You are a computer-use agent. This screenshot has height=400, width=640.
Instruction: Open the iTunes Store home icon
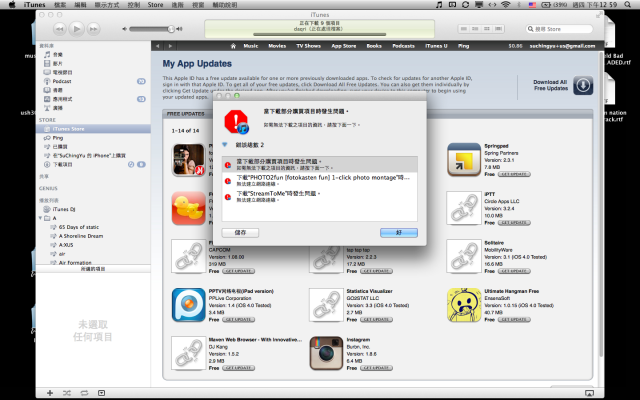tap(233, 46)
